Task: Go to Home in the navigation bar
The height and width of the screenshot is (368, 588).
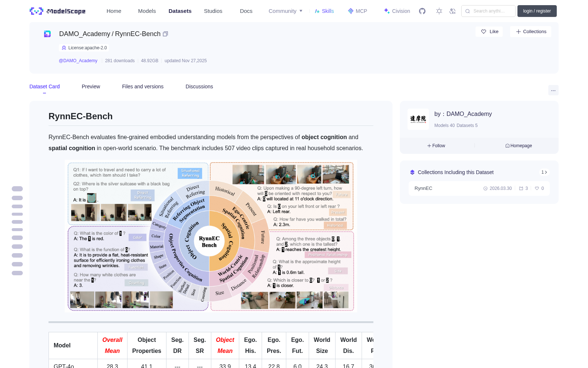Action: [x=114, y=11]
